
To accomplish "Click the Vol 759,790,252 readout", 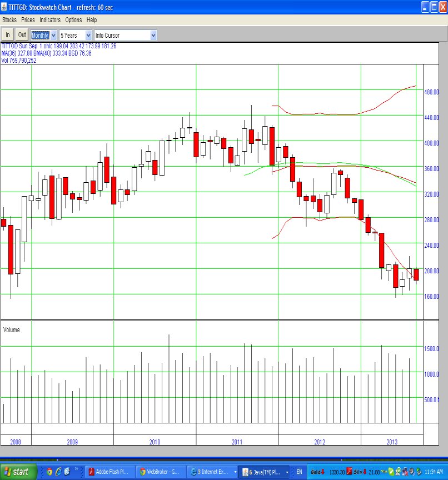I will [19, 61].
